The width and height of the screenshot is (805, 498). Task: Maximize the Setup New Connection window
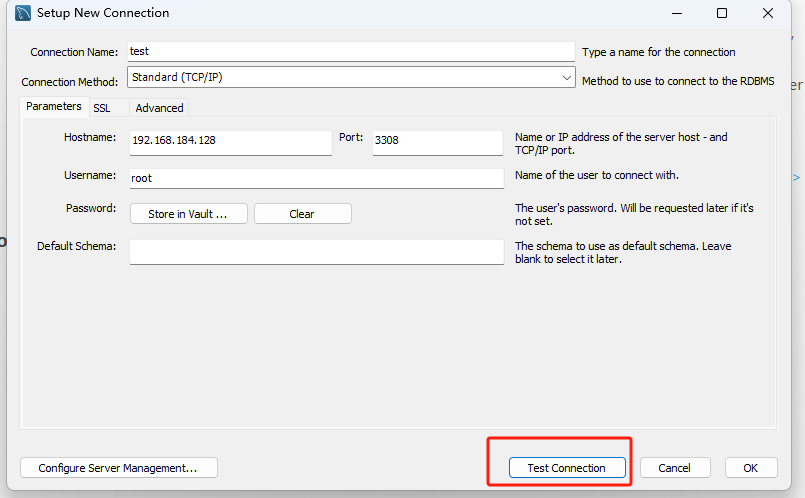[722, 13]
